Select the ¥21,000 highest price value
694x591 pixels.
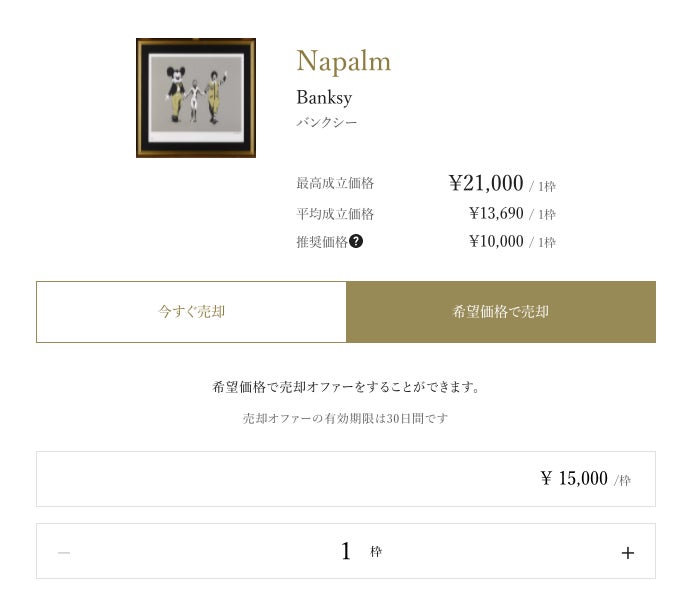tap(486, 183)
